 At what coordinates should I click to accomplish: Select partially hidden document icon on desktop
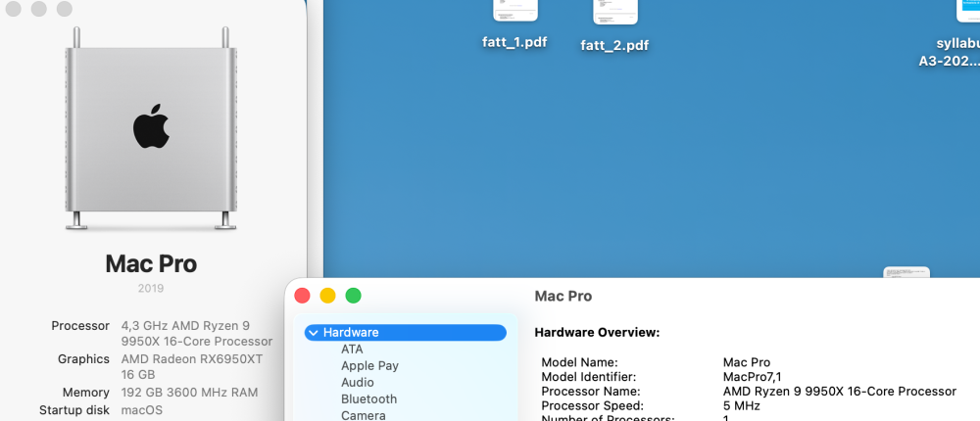906,273
